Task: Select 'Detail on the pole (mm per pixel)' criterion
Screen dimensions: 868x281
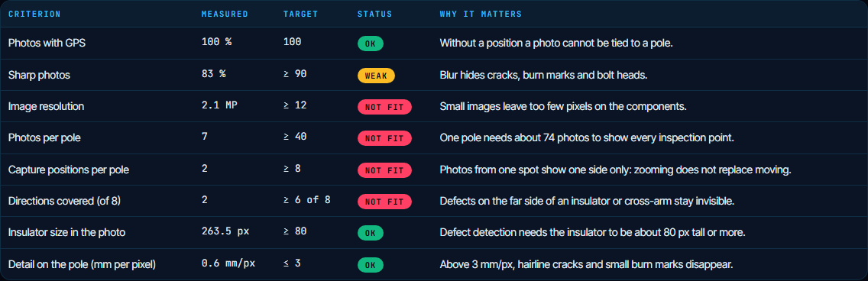Action: (x=82, y=264)
